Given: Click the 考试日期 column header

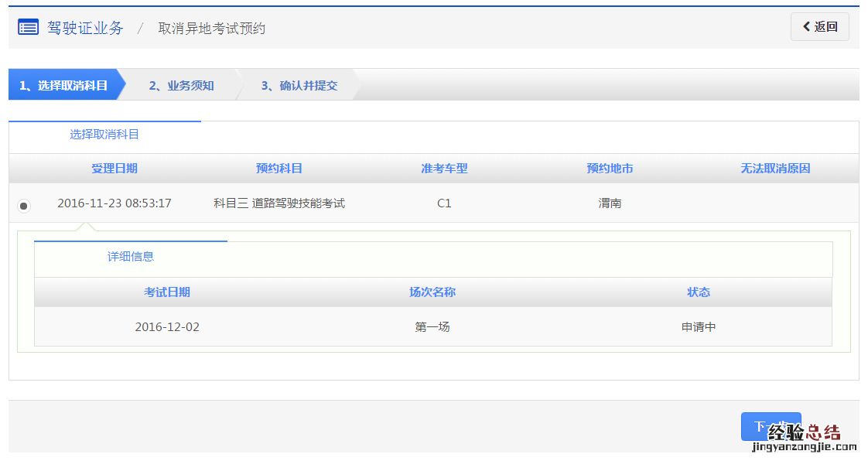Looking at the screenshot, I should coord(167,292).
